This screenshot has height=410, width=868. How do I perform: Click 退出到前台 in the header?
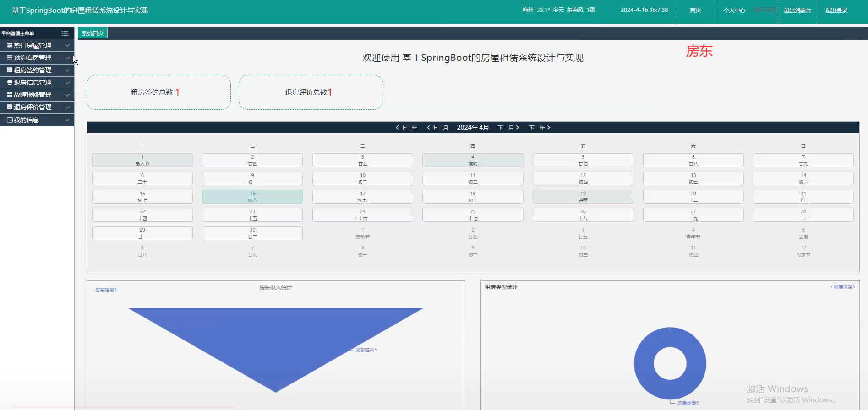pos(797,10)
